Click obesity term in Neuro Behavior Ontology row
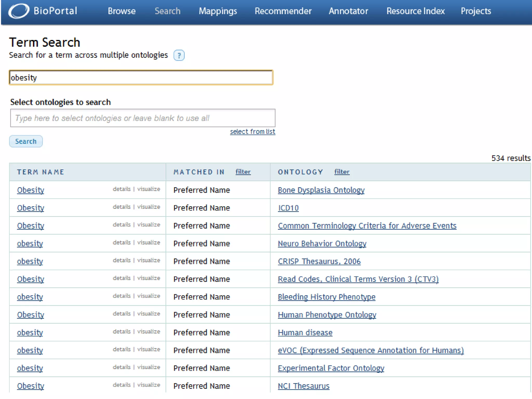This screenshot has height=399, width=532. pos(30,243)
